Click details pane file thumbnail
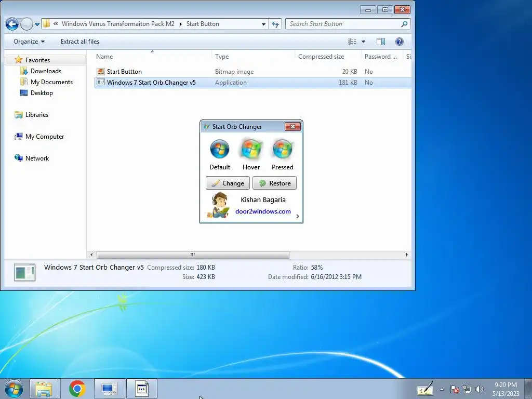The image size is (532, 399). click(x=24, y=272)
